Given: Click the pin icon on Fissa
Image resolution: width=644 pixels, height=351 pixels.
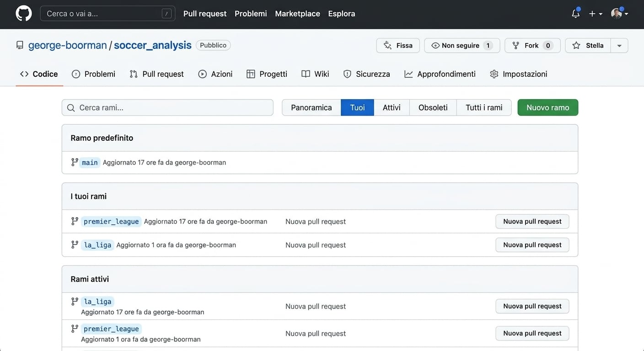Looking at the screenshot, I should pyautogui.click(x=388, y=45).
